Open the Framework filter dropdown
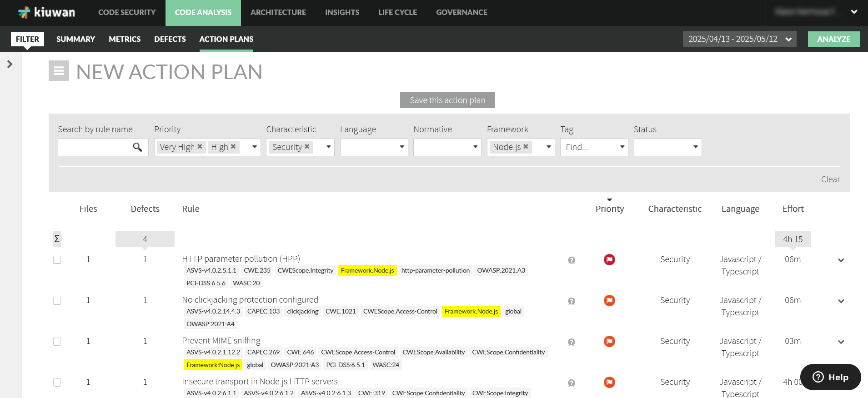Screen dimensions: 868x398 549,147
